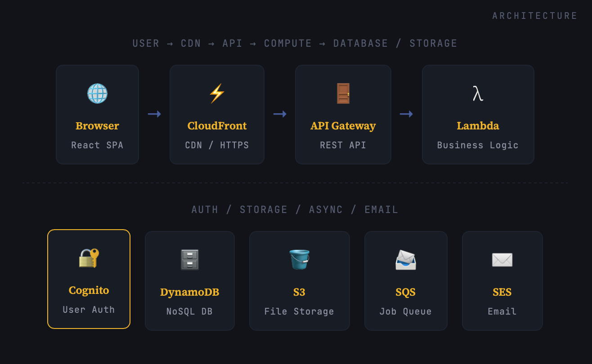Click the "NoSQL DB" subtitle text
This screenshot has height=364, width=592.
[190, 311]
